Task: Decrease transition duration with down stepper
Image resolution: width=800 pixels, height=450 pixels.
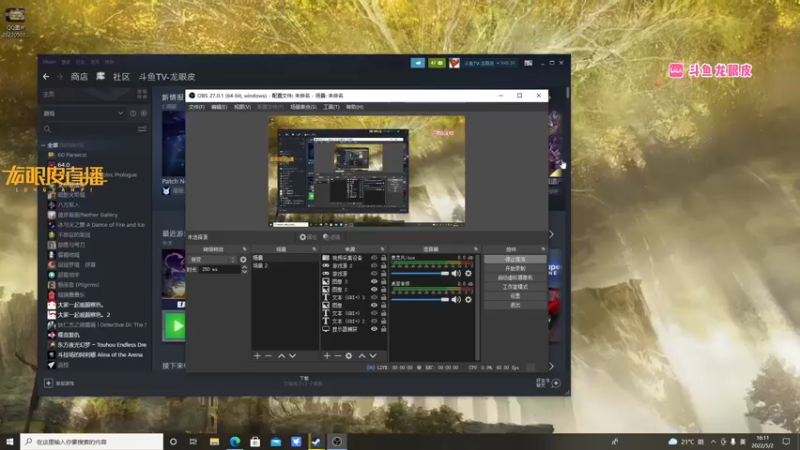Action: (x=244, y=271)
